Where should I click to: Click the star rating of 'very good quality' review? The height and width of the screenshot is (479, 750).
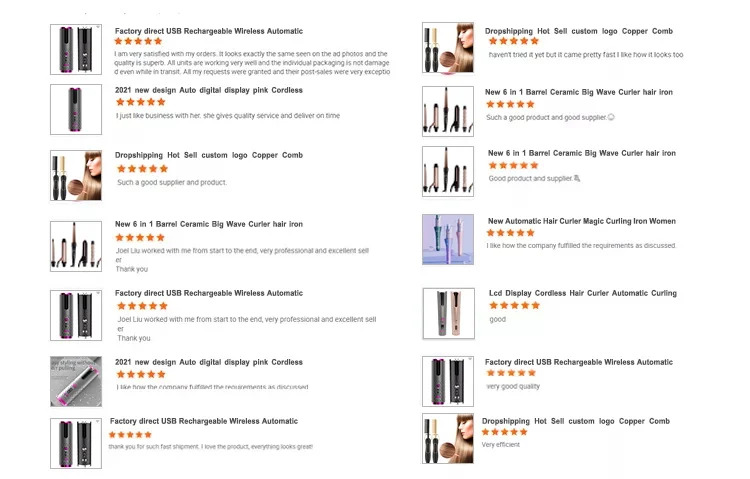click(x=511, y=373)
